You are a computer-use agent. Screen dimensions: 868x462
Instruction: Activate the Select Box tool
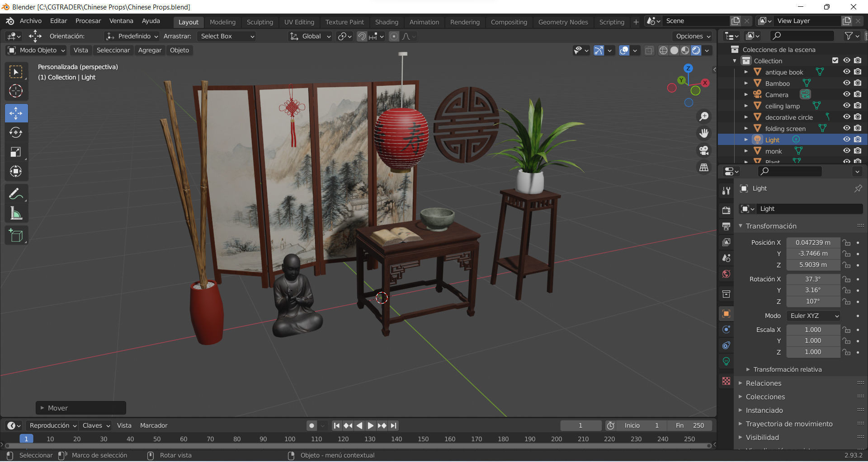coord(16,72)
